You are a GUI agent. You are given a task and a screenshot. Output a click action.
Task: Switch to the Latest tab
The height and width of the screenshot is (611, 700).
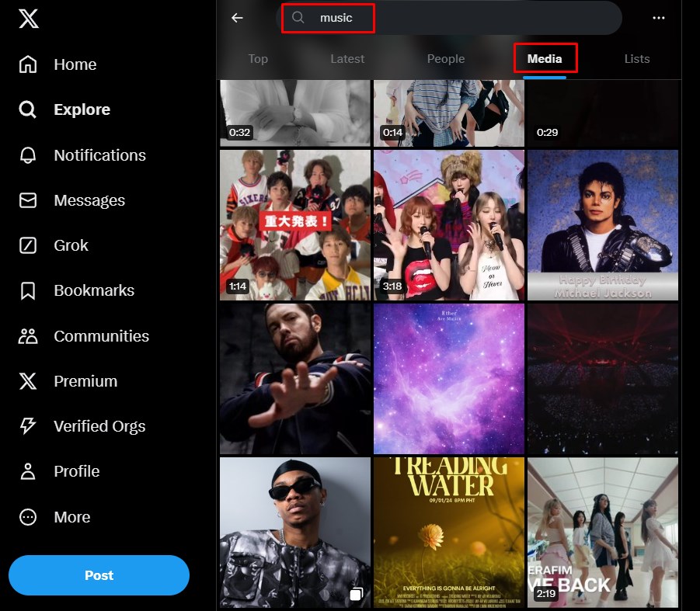pyautogui.click(x=347, y=58)
